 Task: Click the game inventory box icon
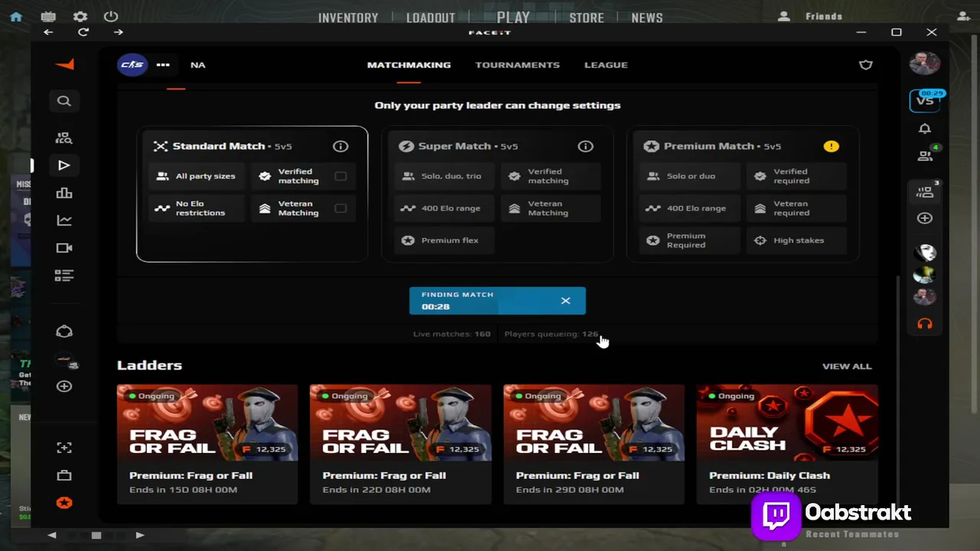pos(48,17)
